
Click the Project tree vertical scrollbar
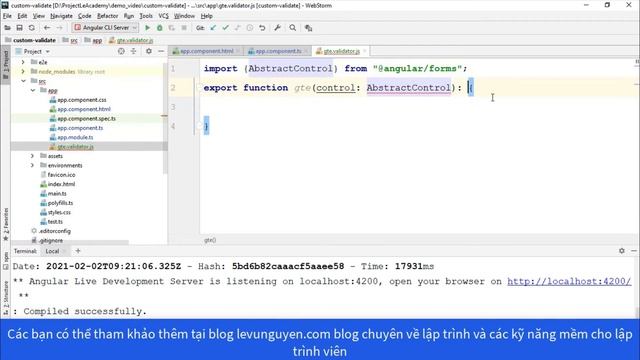click(165, 118)
